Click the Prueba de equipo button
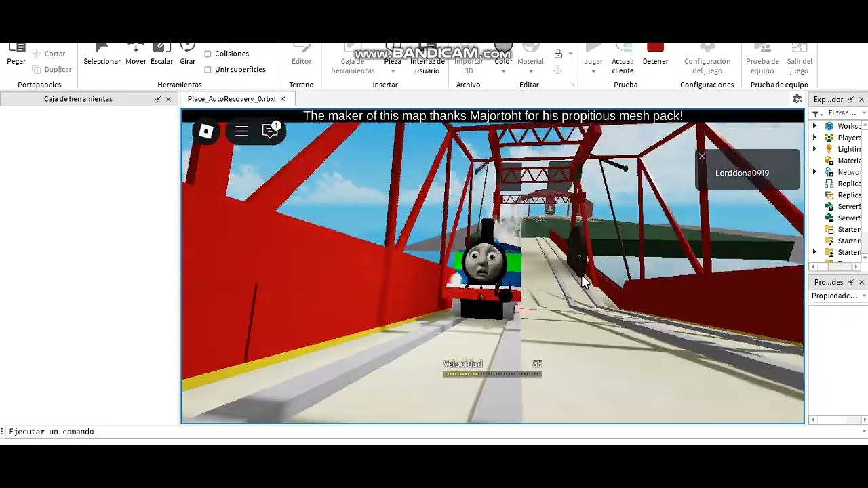This screenshot has width=868, height=488. pyautogui.click(x=762, y=60)
